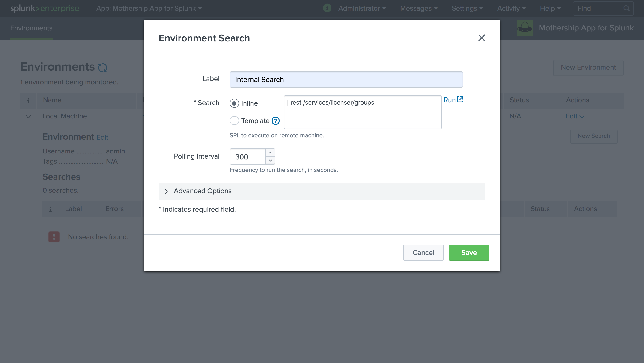Click the Polling Interval number field
The image size is (644, 363).
[247, 157]
